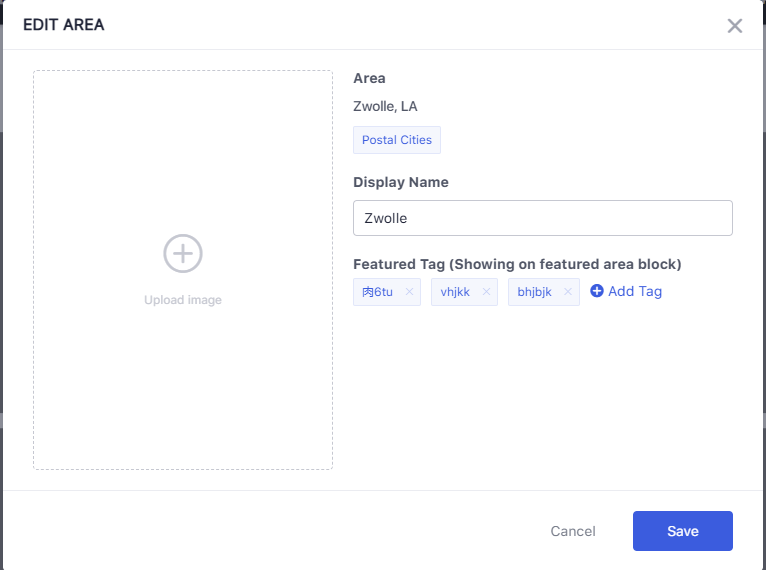The height and width of the screenshot is (570, 766).
Task: Save the area changes
Action: (682, 531)
